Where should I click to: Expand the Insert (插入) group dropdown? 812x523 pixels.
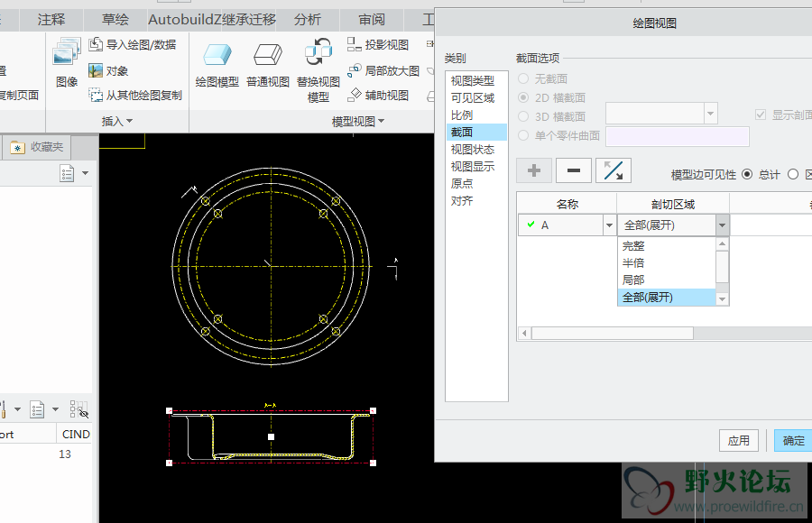pos(117,121)
